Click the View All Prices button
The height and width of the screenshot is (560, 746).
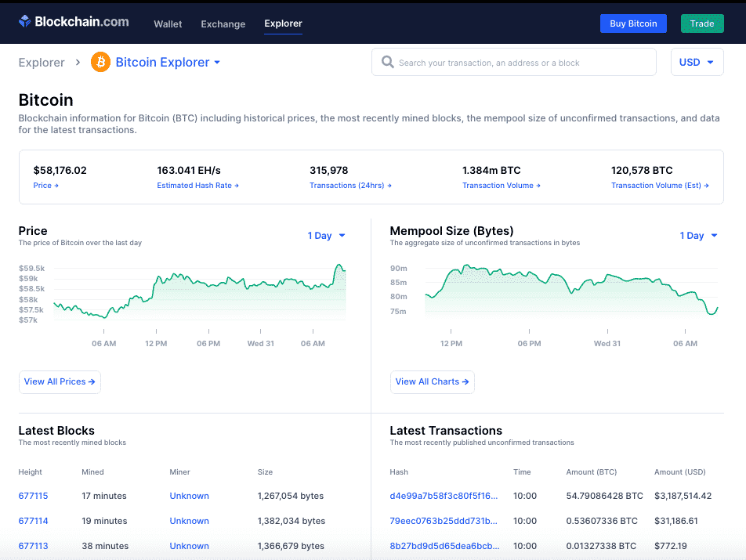click(60, 381)
